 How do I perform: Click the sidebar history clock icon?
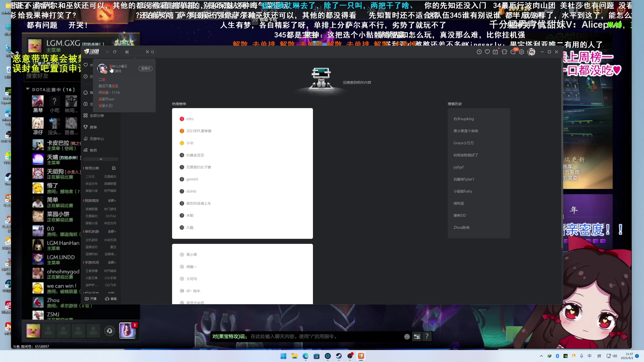point(86,76)
